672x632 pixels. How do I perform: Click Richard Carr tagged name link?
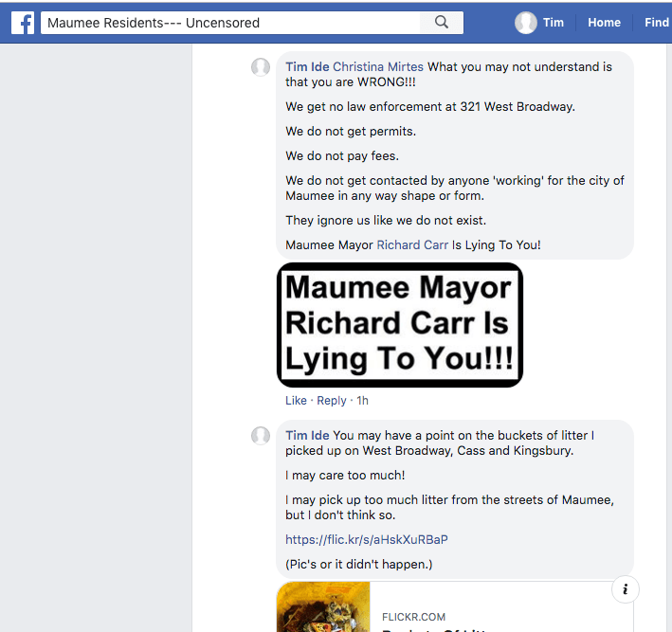coord(412,244)
